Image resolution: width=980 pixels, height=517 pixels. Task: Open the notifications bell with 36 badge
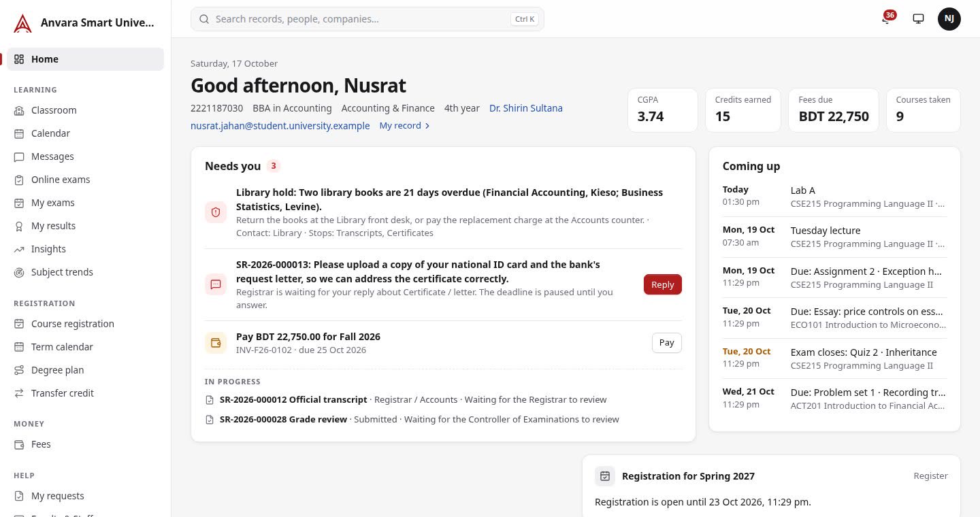886,18
